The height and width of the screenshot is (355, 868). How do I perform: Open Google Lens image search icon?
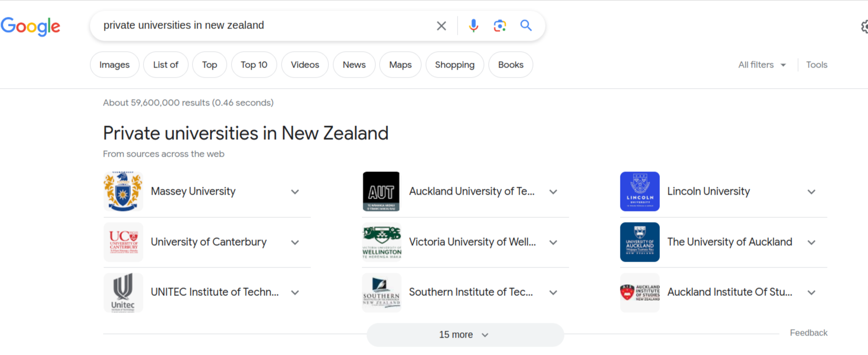click(x=500, y=25)
